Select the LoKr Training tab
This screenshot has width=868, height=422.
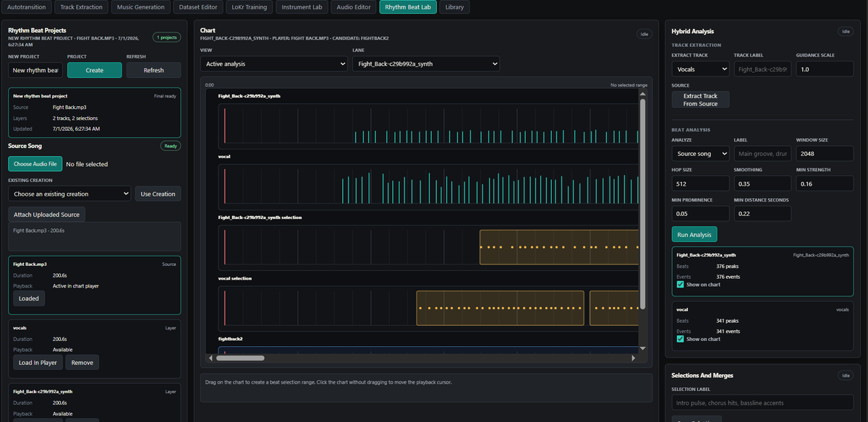click(249, 7)
